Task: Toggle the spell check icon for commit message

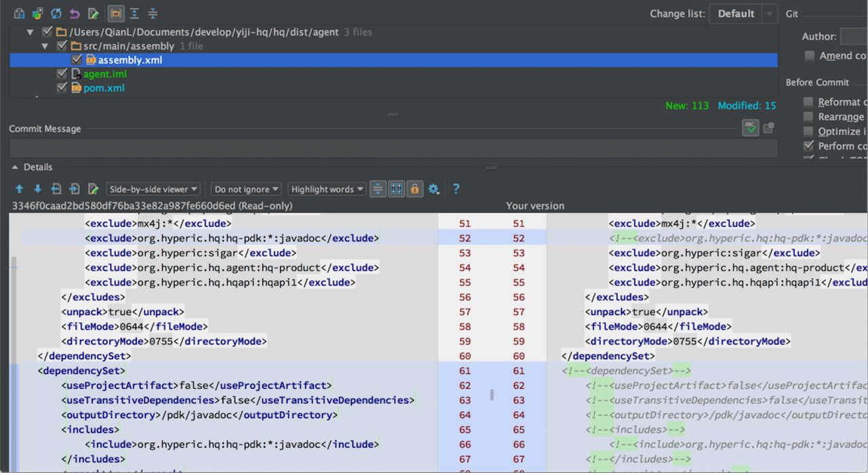Action: point(750,127)
